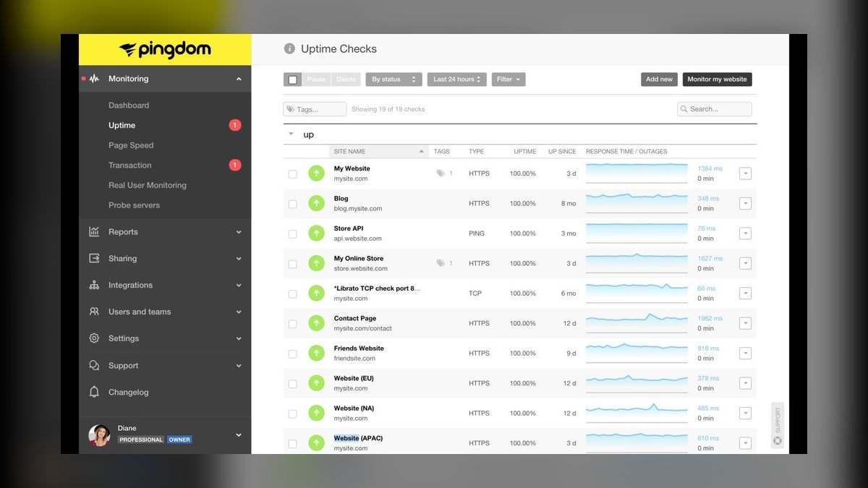Click Diane's profile avatar

pos(99,435)
